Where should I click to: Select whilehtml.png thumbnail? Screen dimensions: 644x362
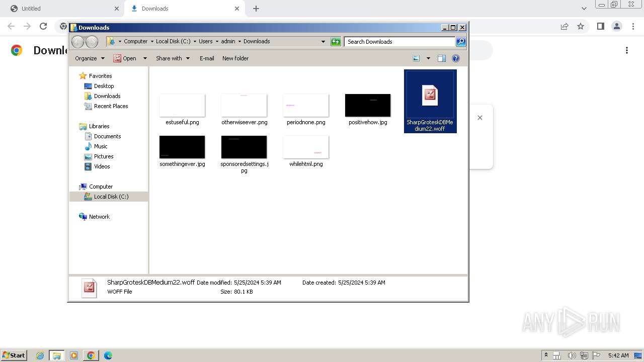306,147
